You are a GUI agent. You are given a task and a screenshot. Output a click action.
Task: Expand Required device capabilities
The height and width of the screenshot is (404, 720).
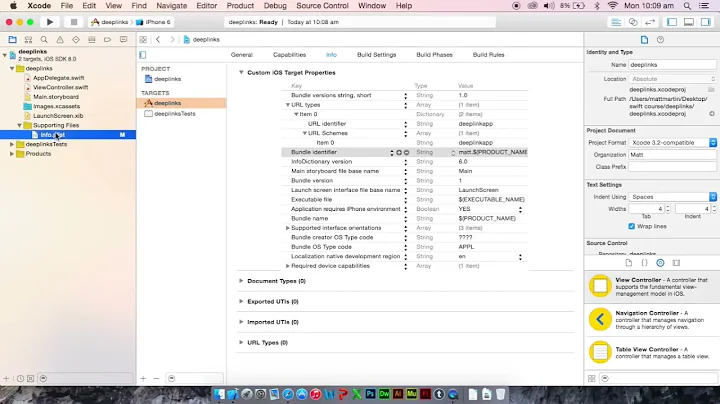click(x=287, y=266)
